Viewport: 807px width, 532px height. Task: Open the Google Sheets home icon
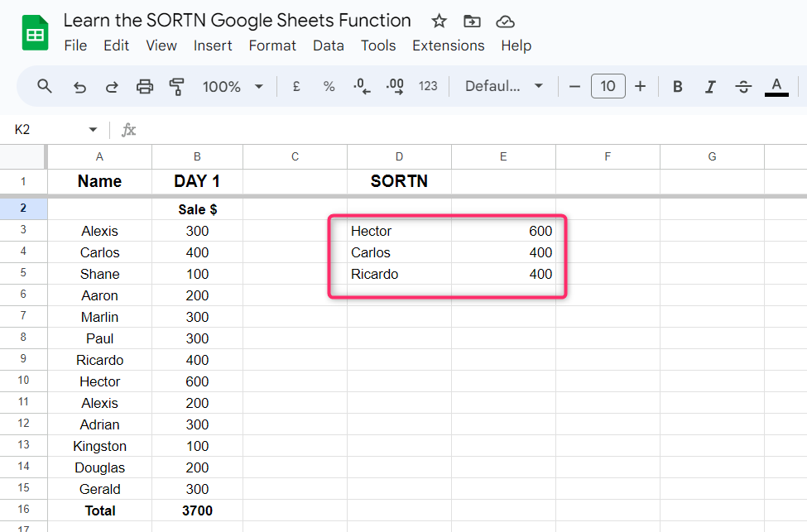click(35, 33)
